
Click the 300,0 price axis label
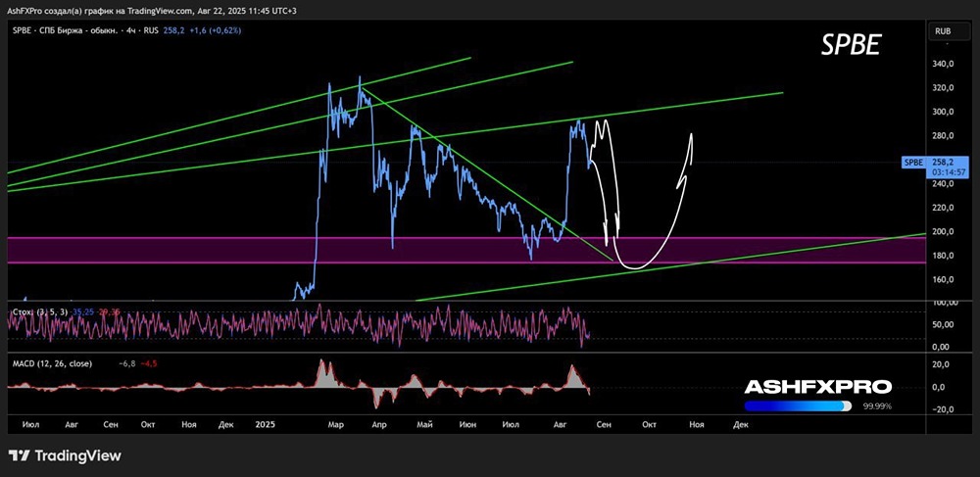[943, 113]
